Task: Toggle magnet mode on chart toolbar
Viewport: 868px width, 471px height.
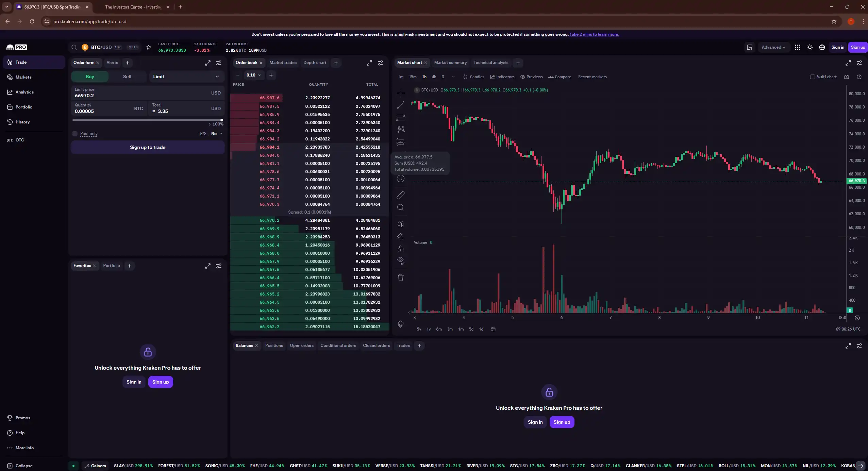Action: [x=401, y=224]
